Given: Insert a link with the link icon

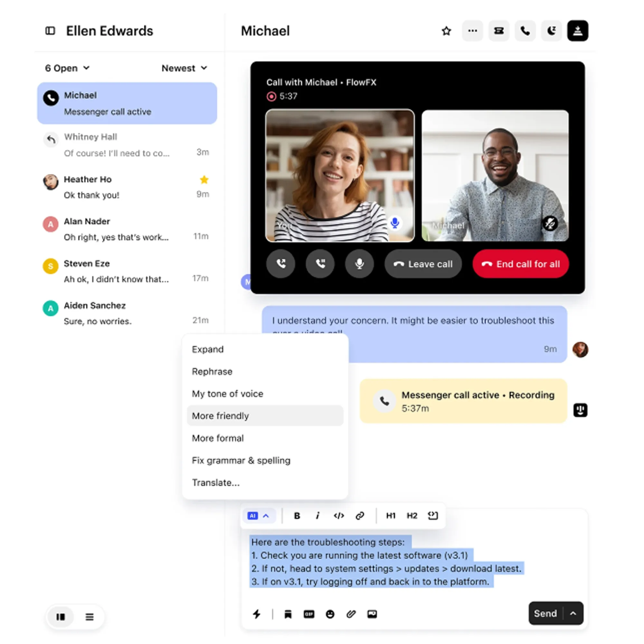Looking at the screenshot, I should pos(360,516).
